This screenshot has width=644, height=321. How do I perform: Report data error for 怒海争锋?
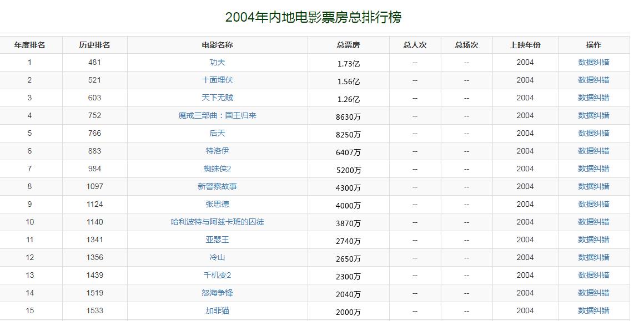(x=593, y=293)
